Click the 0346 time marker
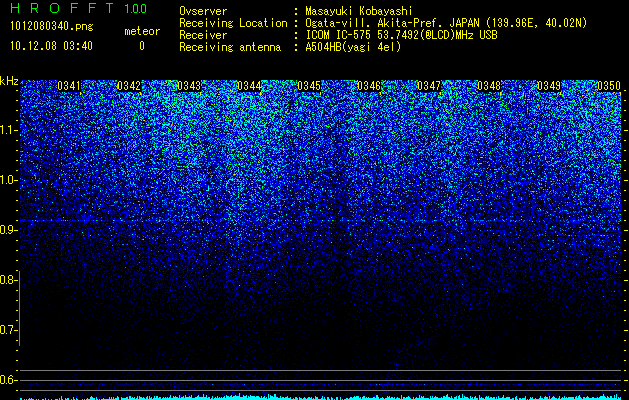 [x=369, y=86]
